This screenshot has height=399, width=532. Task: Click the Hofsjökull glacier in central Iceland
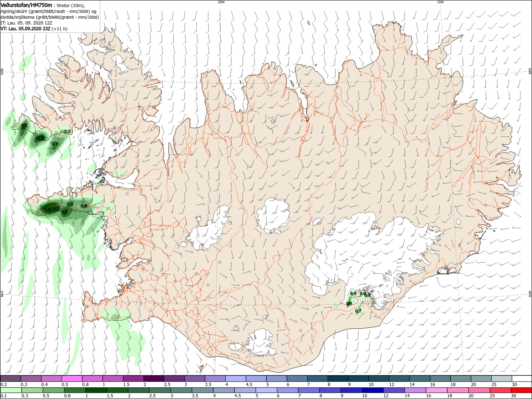(273, 215)
